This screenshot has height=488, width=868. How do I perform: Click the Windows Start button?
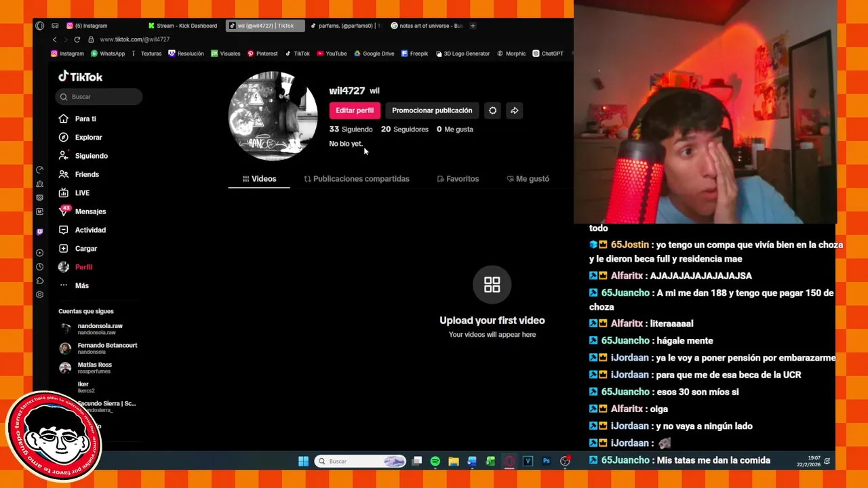point(303,462)
